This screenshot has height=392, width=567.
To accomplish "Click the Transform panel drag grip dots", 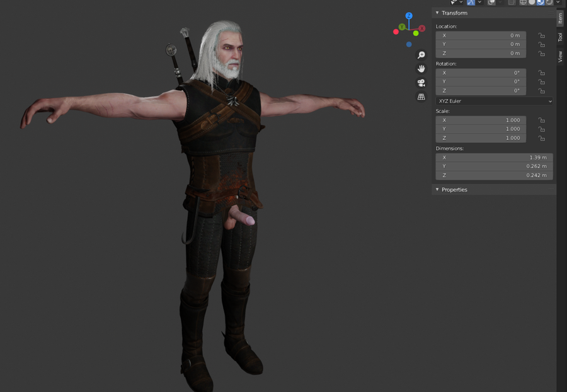I will click(x=551, y=13).
